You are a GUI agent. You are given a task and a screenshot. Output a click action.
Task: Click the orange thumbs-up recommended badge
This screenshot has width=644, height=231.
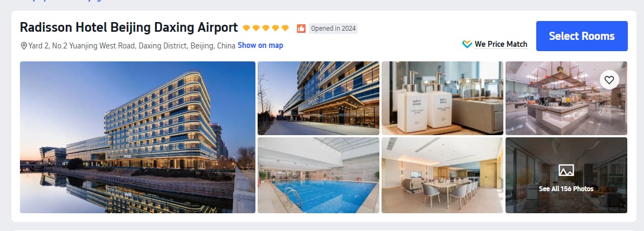point(301,29)
